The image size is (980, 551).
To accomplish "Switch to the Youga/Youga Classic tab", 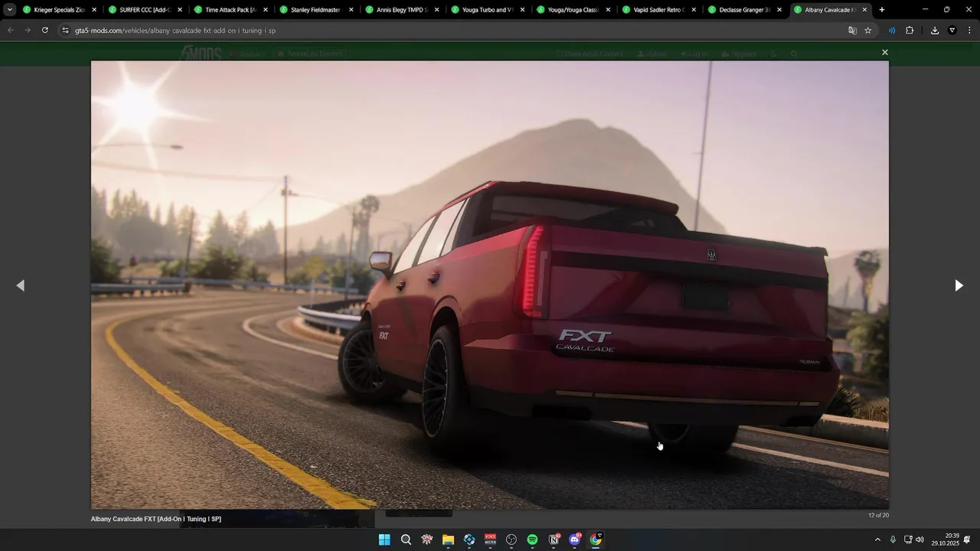I will coord(575,10).
